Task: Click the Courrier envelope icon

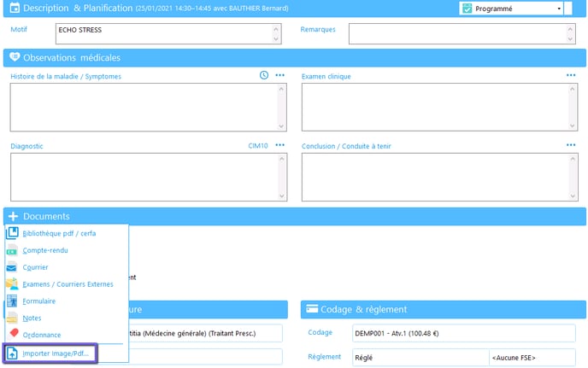Action: tap(12, 267)
